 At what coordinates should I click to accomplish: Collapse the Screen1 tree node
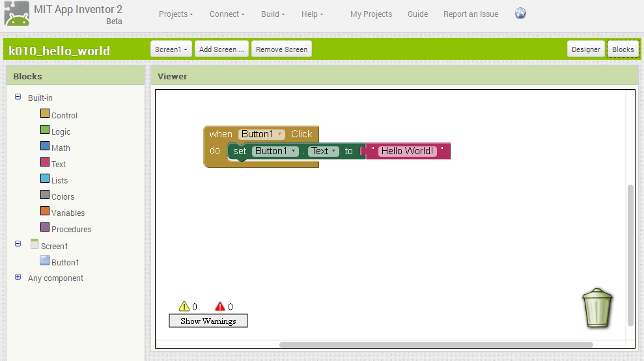(18, 244)
